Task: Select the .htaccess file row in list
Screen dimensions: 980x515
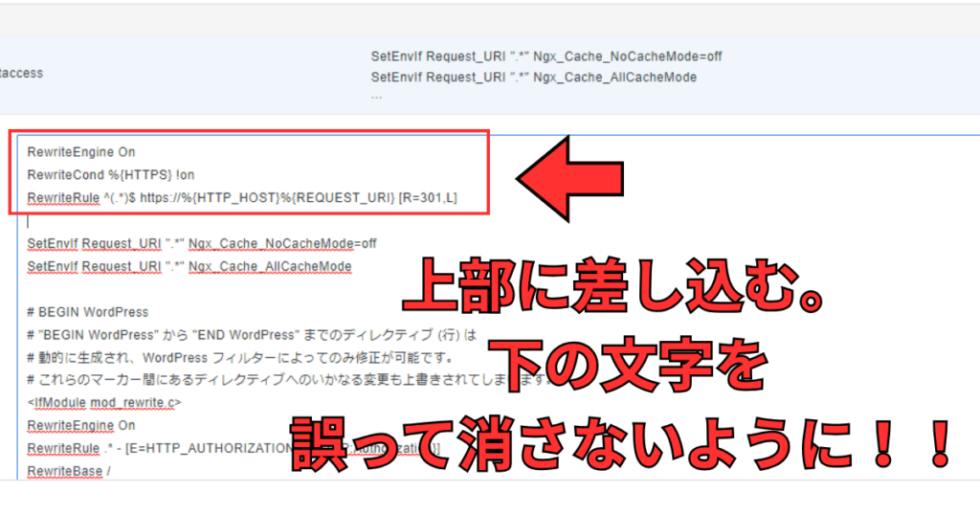Action: coord(23,73)
